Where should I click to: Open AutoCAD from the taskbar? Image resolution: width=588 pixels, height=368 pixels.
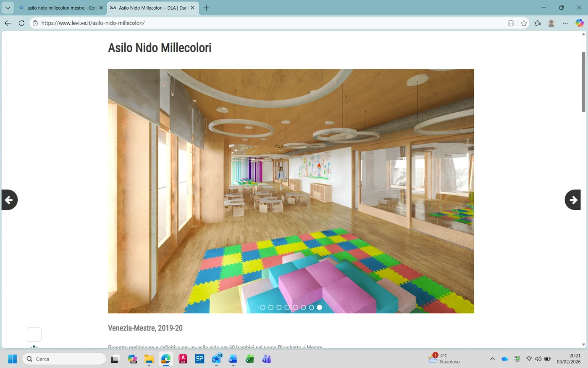(x=183, y=359)
